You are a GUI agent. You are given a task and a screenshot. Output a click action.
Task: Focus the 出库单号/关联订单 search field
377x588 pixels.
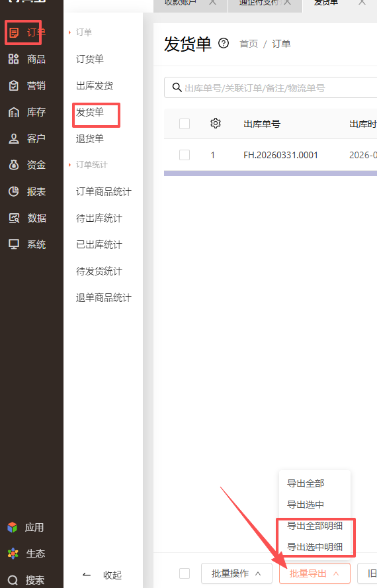point(271,88)
